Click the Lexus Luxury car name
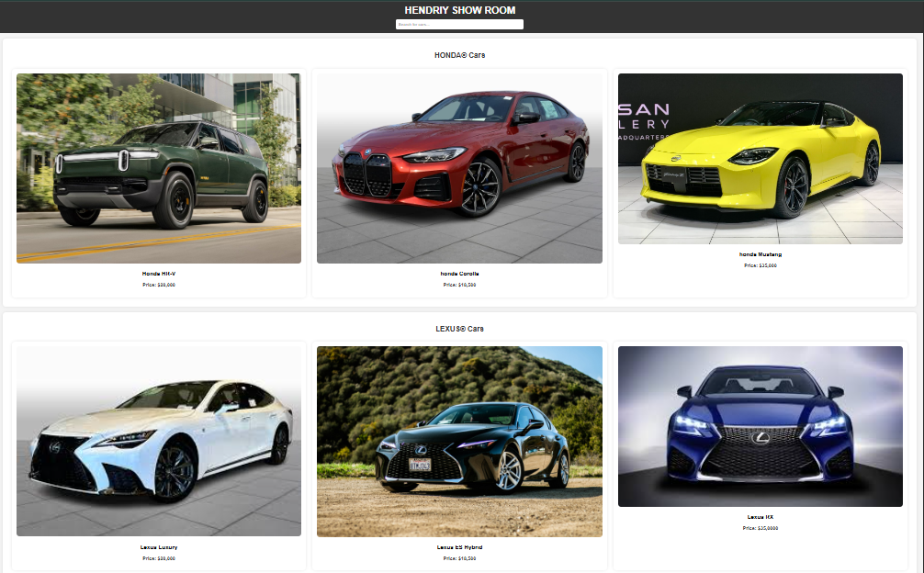The height and width of the screenshot is (573, 924). click(x=159, y=547)
